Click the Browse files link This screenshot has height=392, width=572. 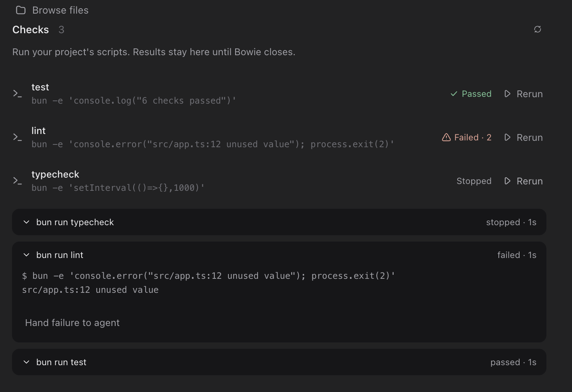[60, 10]
